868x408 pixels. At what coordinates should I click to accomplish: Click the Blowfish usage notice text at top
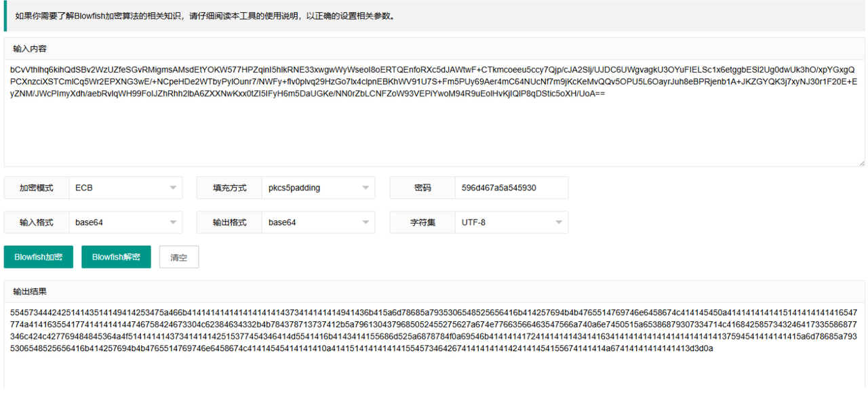click(205, 16)
